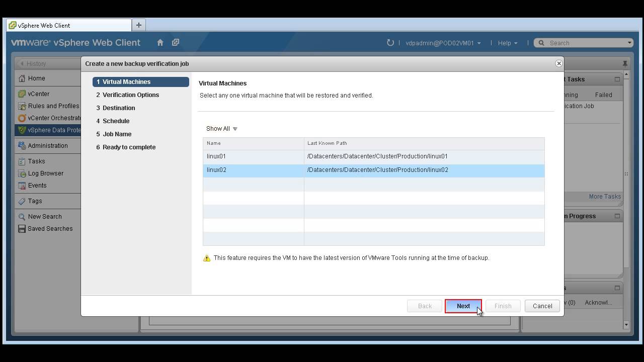Sort by the Last Known Path column header
This screenshot has height=362, width=644.
pos(424,143)
